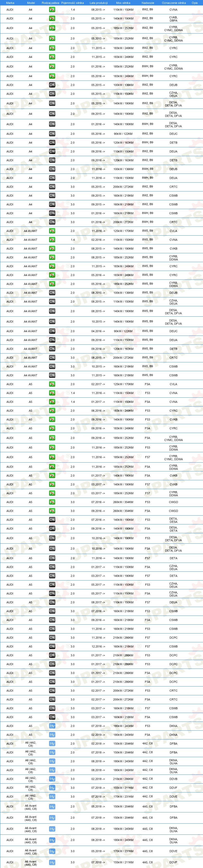
Task: Select the Hy icon for A6 Avant 05.2018 DDVE
Action: coord(52,851)
